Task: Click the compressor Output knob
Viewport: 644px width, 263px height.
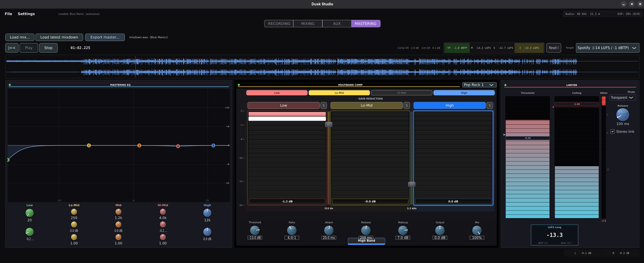Action: click(x=440, y=230)
